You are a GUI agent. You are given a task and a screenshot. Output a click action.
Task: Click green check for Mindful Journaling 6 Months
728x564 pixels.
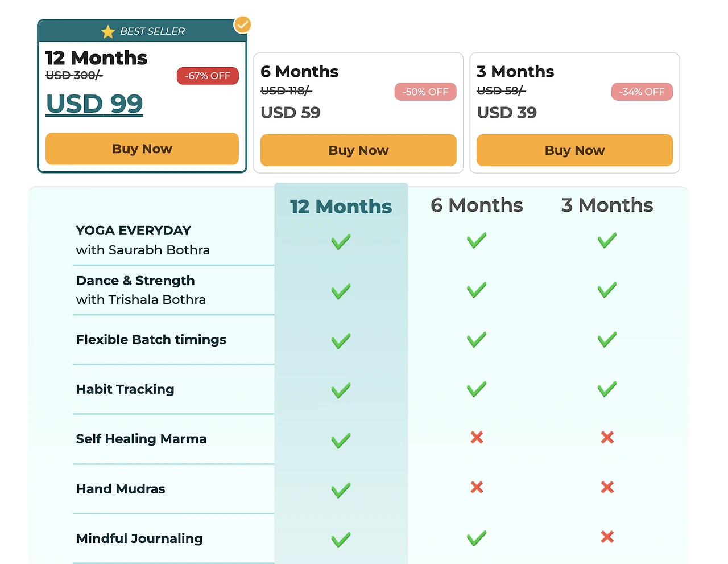[x=477, y=538]
